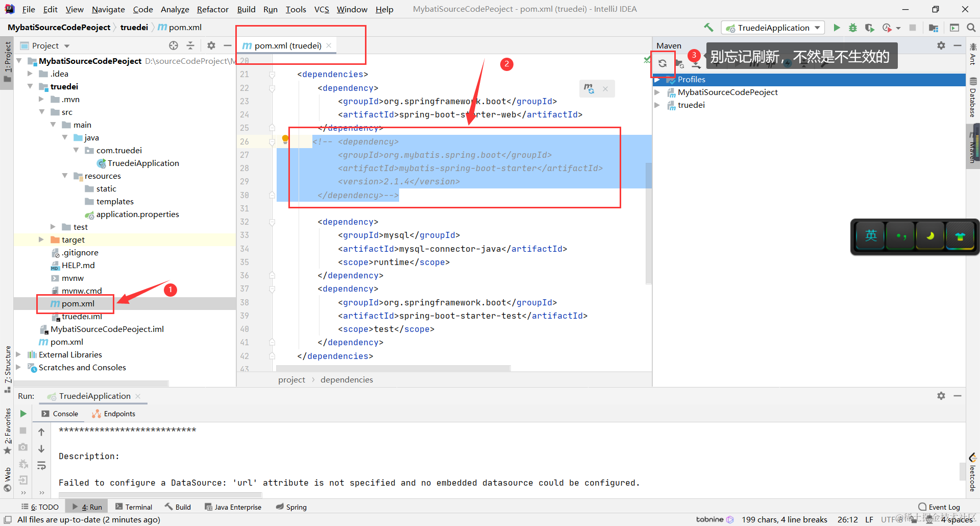Click the dependencies breadcrumb in the editor
Image resolution: width=980 pixels, height=526 pixels.
pos(347,379)
